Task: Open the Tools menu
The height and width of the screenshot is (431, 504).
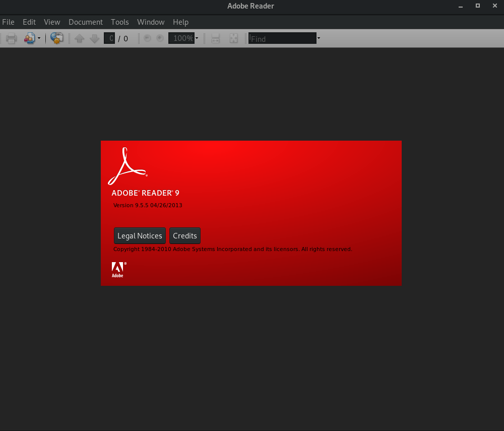Action: (120, 22)
